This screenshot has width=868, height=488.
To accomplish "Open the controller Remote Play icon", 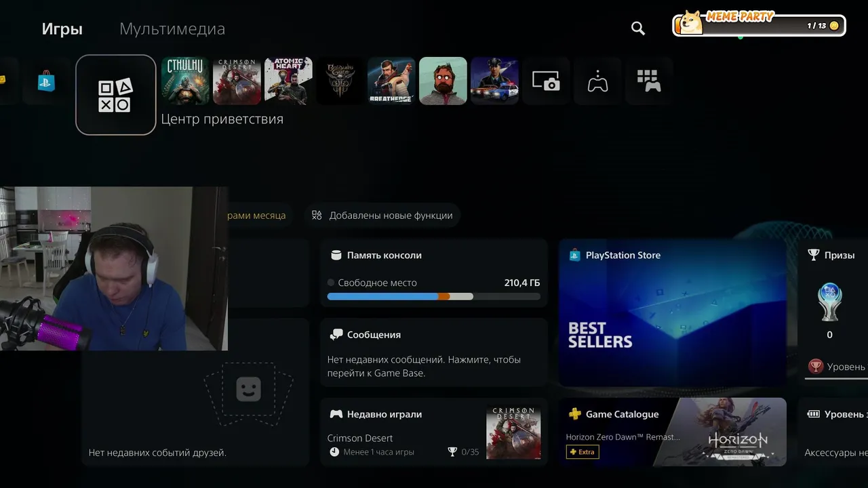I will tap(598, 81).
